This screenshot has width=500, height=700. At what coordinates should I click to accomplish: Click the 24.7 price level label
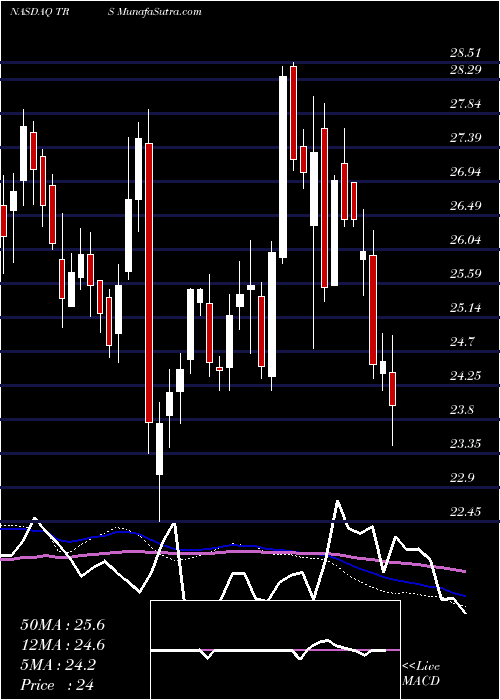pos(462,342)
